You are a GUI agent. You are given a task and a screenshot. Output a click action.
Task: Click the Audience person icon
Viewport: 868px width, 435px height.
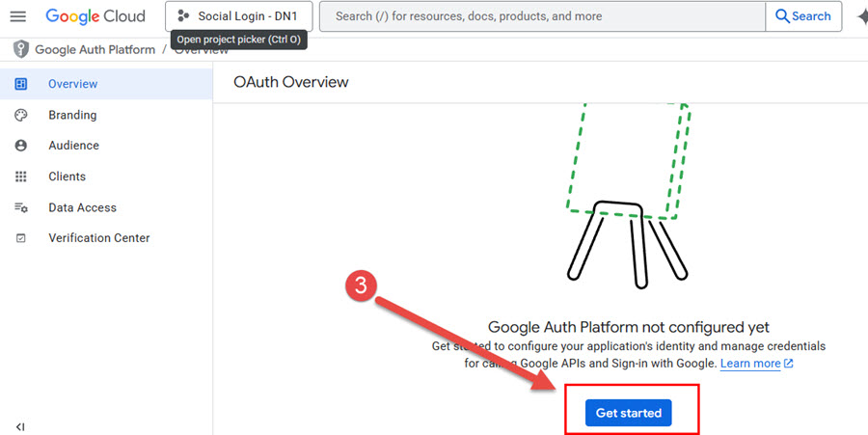(21, 146)
